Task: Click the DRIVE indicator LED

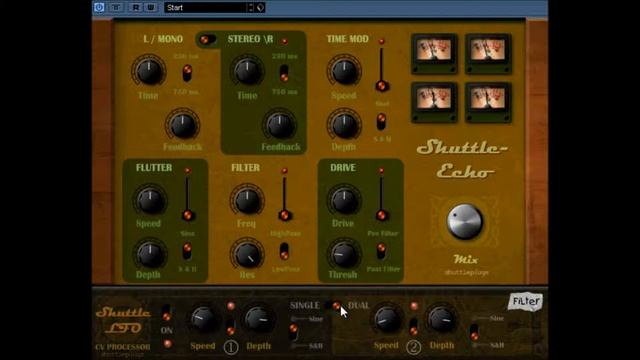Action: coord(381,170)
